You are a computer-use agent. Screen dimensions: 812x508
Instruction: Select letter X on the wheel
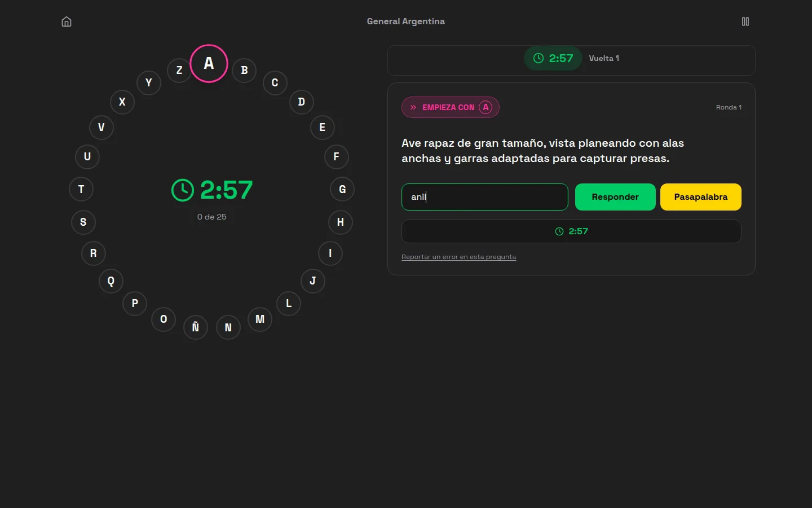(122, 102)
